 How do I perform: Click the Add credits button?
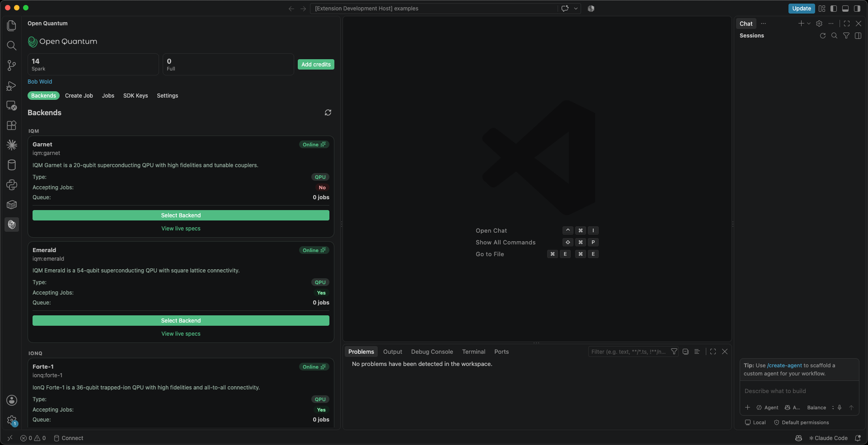point(316,65)
